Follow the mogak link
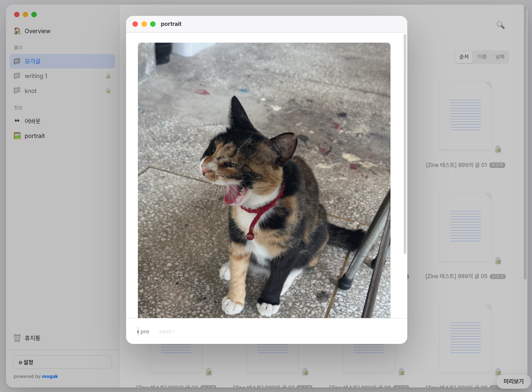This screenshot has height=392, width=532. pyautogui.click(x=50, y=377)
